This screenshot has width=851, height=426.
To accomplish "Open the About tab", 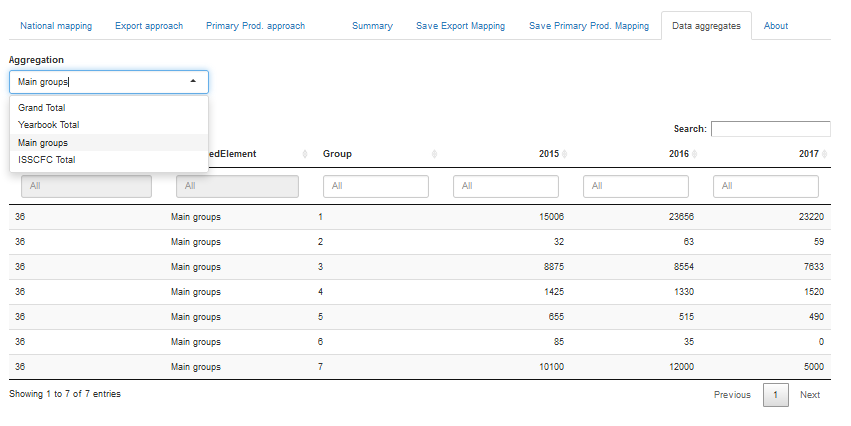I will [776, 26].
